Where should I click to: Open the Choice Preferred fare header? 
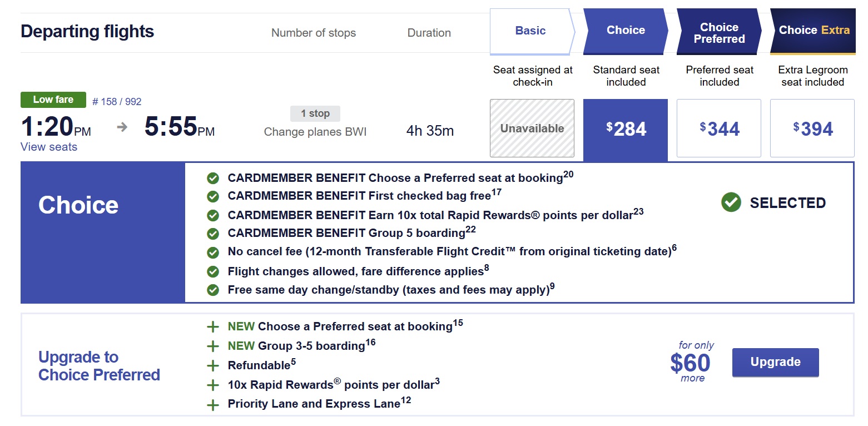pos(718,32)
